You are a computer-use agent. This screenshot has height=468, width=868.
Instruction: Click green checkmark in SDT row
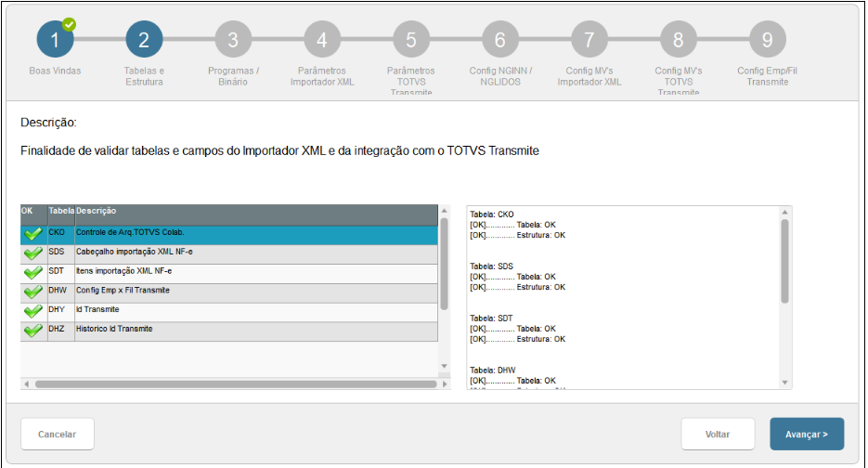coord(33,273)
